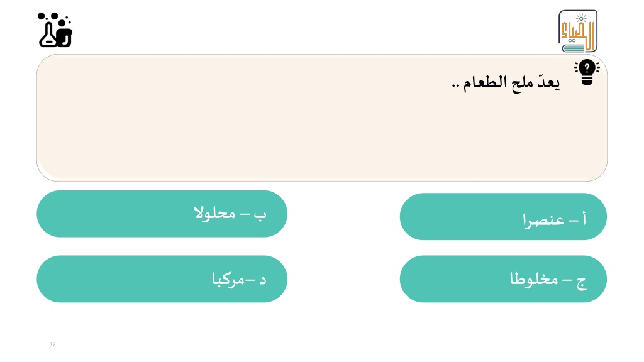Choose answer ج – مخلوطا
The width and height of the screenshot is (644, 362).
pos(503,279)
